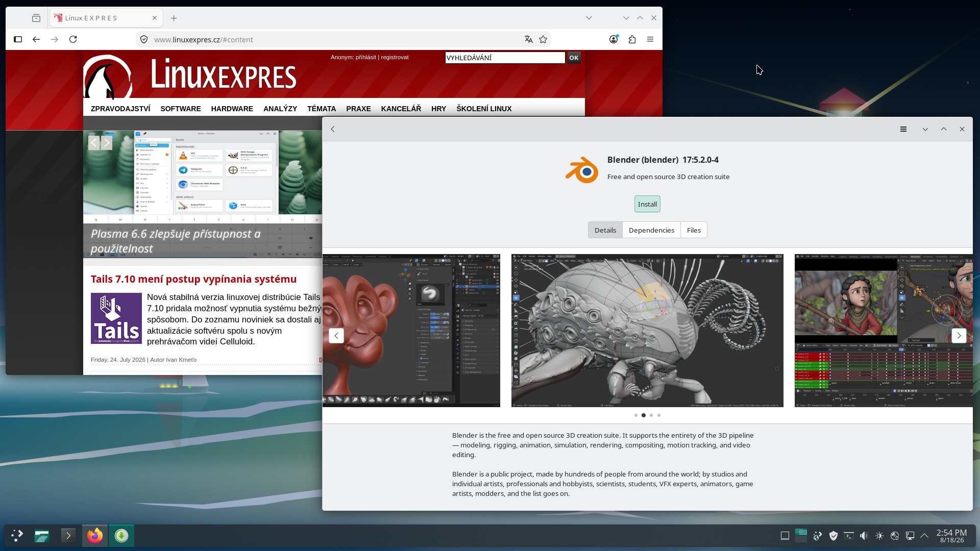Click the security shield tray icon
980x551 pixels.
(834, 536)
